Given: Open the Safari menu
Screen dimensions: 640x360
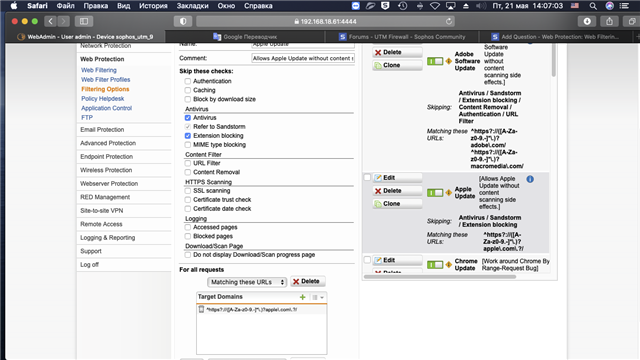Looking at the screenshot, I should [x=37, y=6].
